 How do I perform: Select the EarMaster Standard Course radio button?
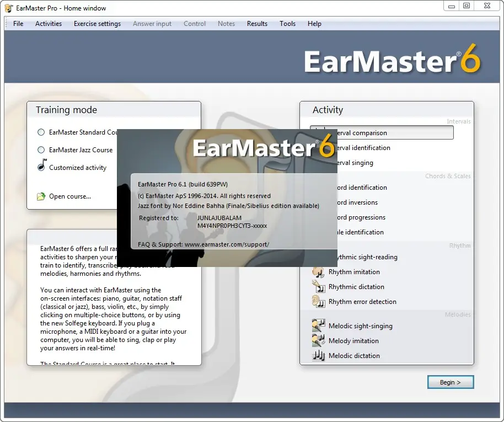[41, 132]
